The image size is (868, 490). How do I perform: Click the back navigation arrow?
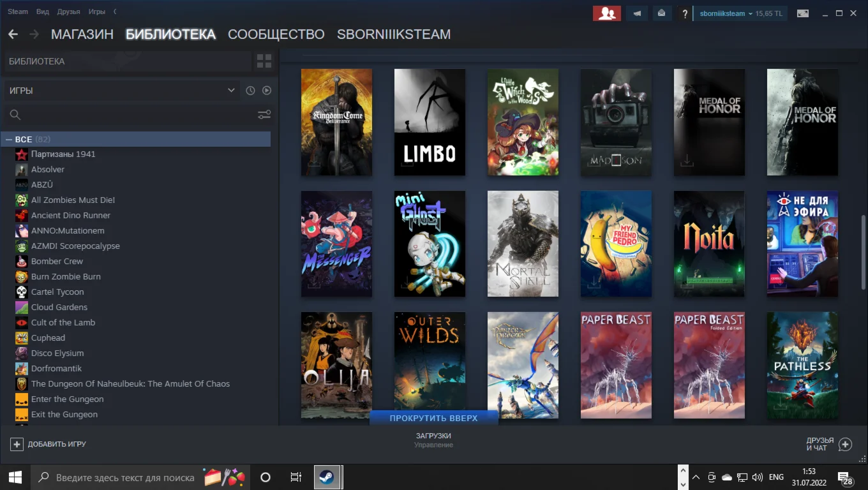[13, 34]
